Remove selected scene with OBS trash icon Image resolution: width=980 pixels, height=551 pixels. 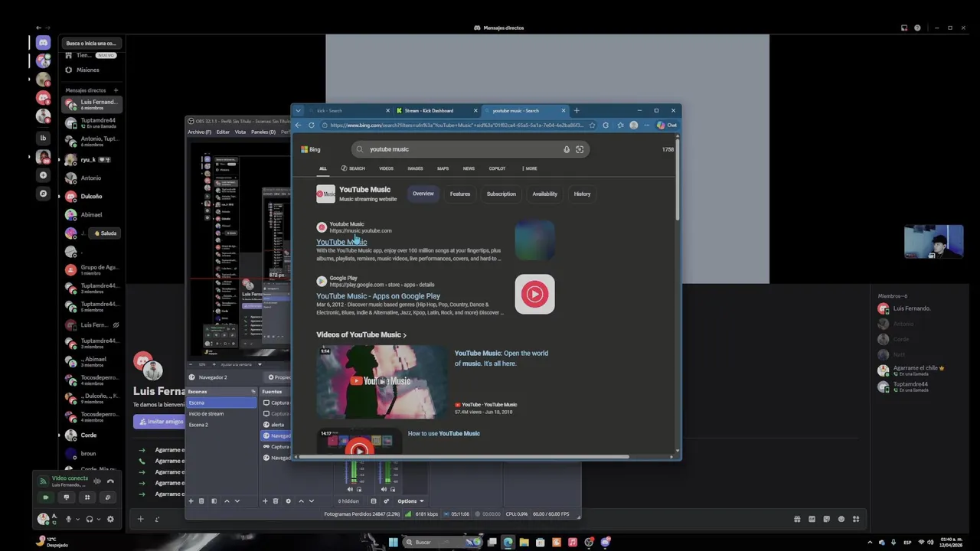(201, 501)
